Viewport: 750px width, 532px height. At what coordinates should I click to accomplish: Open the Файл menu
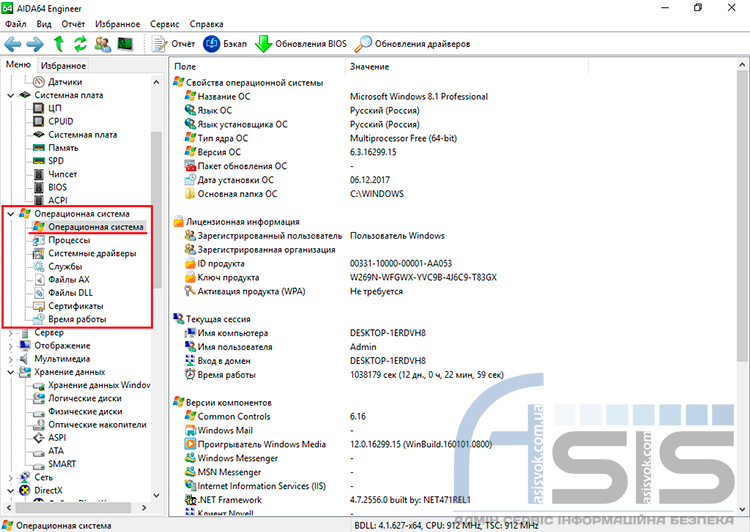pyautogui.click(x=16, y=24)
